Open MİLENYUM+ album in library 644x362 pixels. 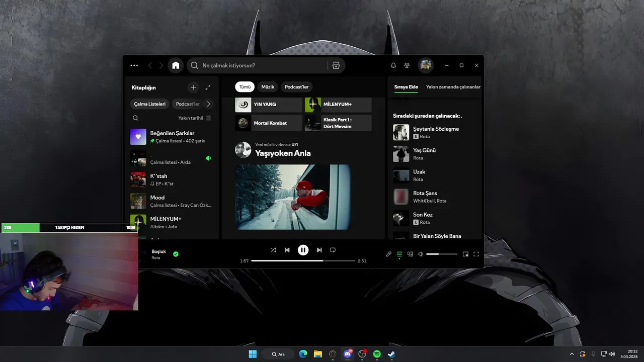pyautogui.click(x=171, y=223)
